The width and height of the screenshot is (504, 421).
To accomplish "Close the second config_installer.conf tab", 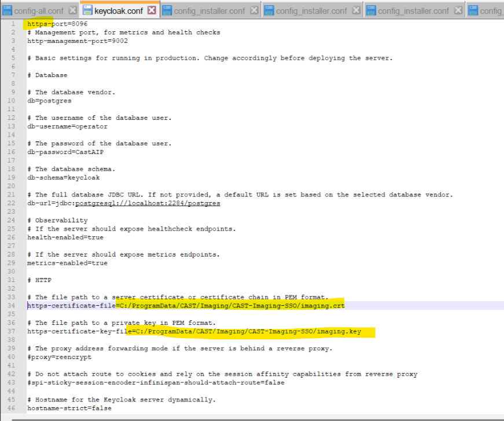I will click(355, 10).
